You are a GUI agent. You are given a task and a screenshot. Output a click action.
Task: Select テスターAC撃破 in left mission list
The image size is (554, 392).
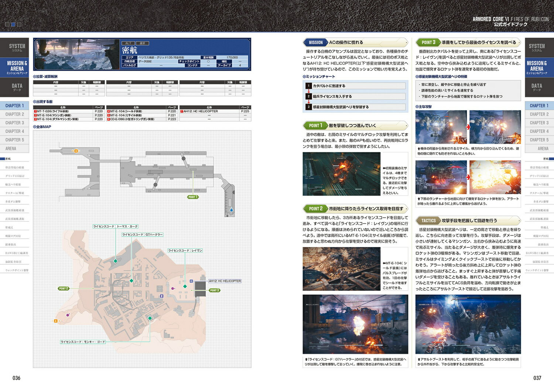(14, 193)
